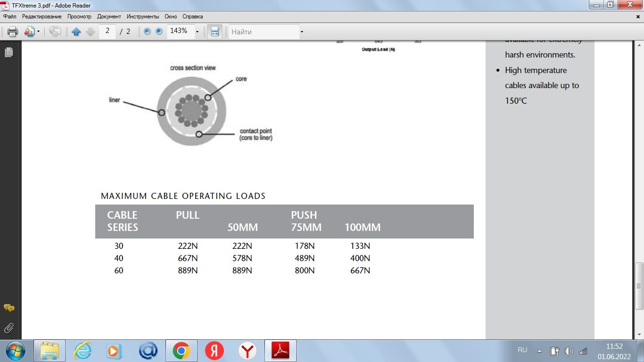Screen dimensions: 644x362
Task: Open the Файл menu
Action: click(9, 16)
